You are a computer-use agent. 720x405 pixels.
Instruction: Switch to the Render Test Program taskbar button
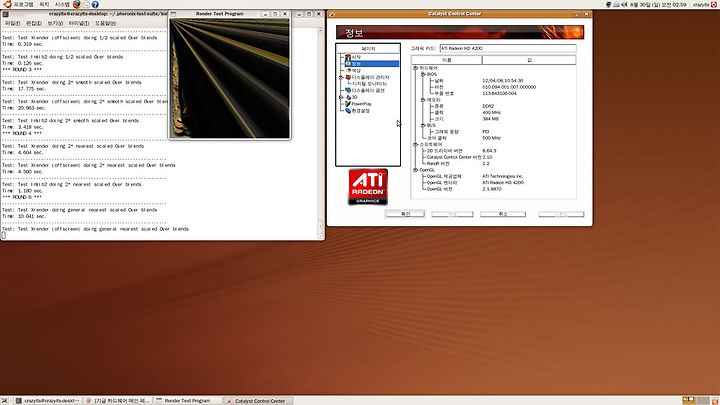[188, 401]
